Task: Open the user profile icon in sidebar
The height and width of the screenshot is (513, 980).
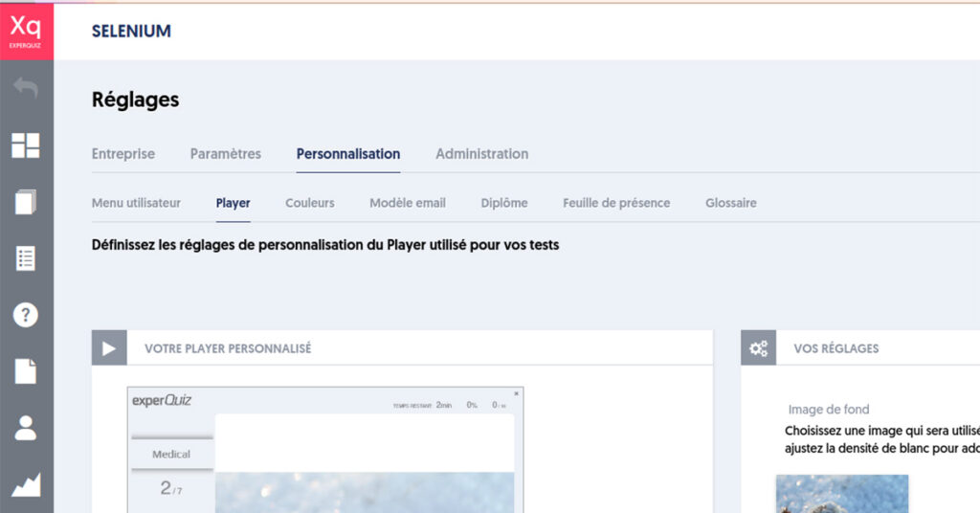Action: [26, 428]
